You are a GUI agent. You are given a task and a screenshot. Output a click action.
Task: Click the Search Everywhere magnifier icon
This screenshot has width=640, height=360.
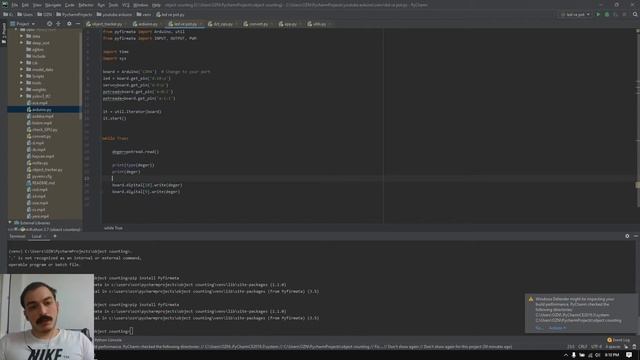[635, 14]
